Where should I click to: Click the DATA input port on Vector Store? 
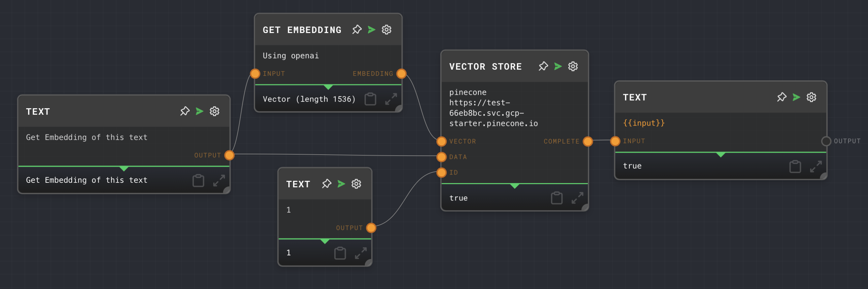[442, 157]
